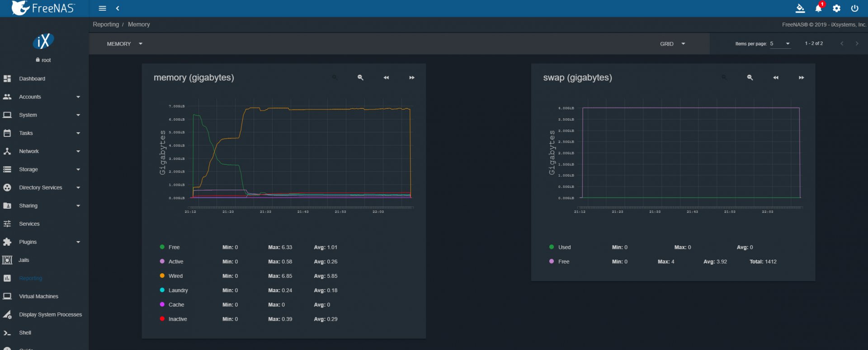Click the iX logo in the sidebar
Image resolution: width=868 pixels, height=350 pixels.
(43, 42)
